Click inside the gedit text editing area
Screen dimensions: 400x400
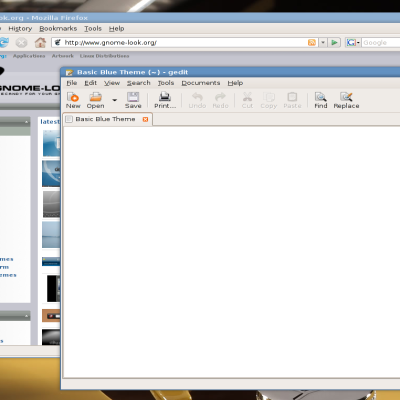(231, 252)
